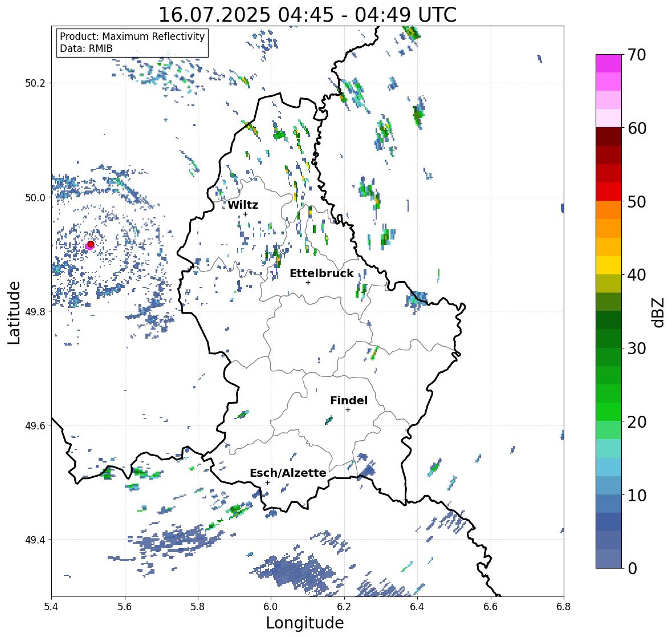The height and width of the screenshot is (637, 672).
Task: Click the longitude tick label 5.8
Action: (x=198, y=607)
